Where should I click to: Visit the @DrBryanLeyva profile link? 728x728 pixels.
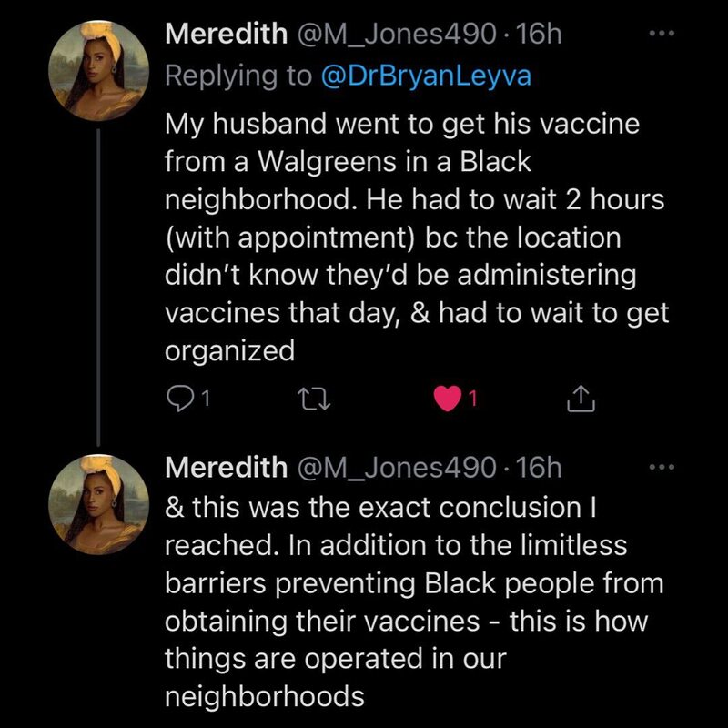pyautogui.click(x=427, y=76)
